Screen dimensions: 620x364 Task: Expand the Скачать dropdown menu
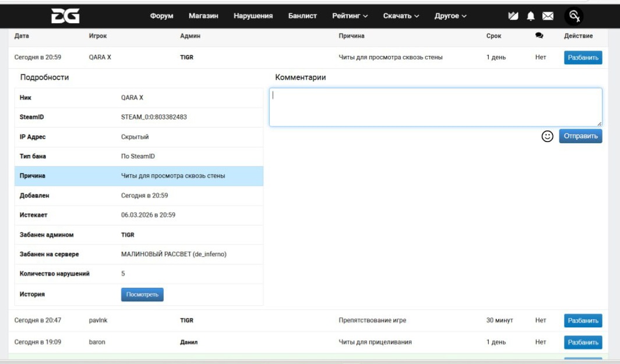[x=401, y=16]
